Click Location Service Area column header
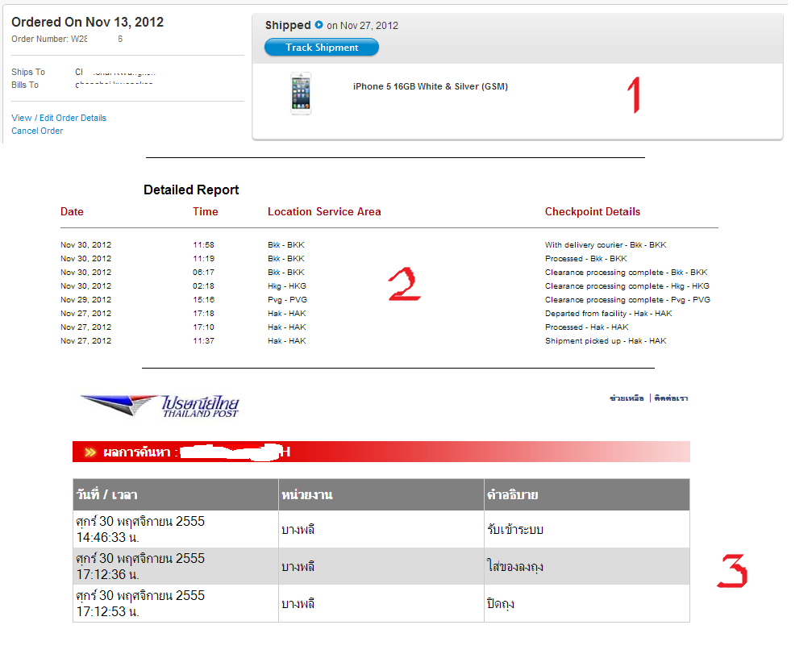 [x=324, y=211]
